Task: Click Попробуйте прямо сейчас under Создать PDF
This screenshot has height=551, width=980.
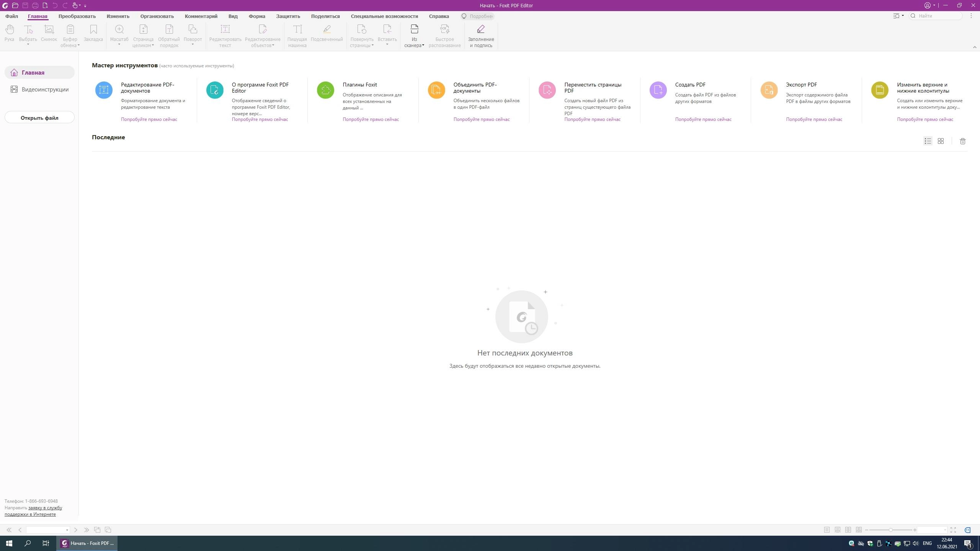Action: tap(703, 119)
